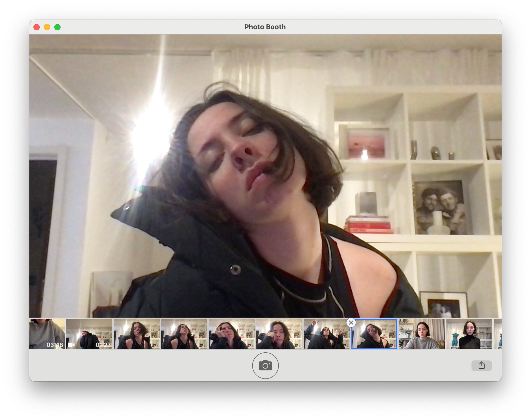Open the 01:27 video clip thumbnail
531x420 pixels.
coord(89,332)
